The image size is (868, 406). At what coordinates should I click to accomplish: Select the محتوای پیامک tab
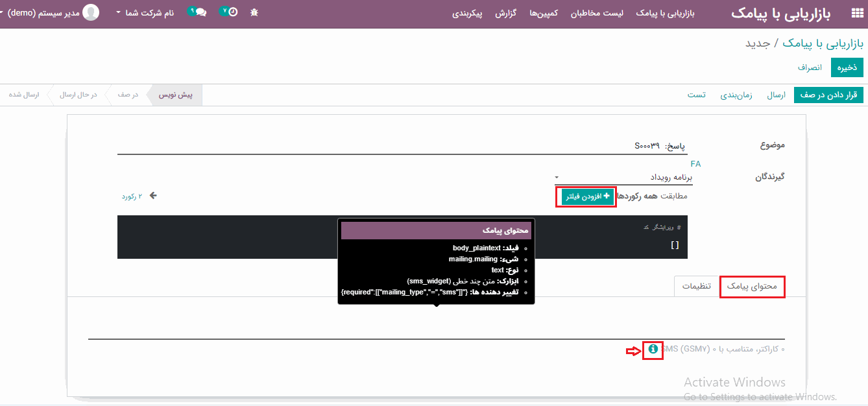(x=753, y=286)
